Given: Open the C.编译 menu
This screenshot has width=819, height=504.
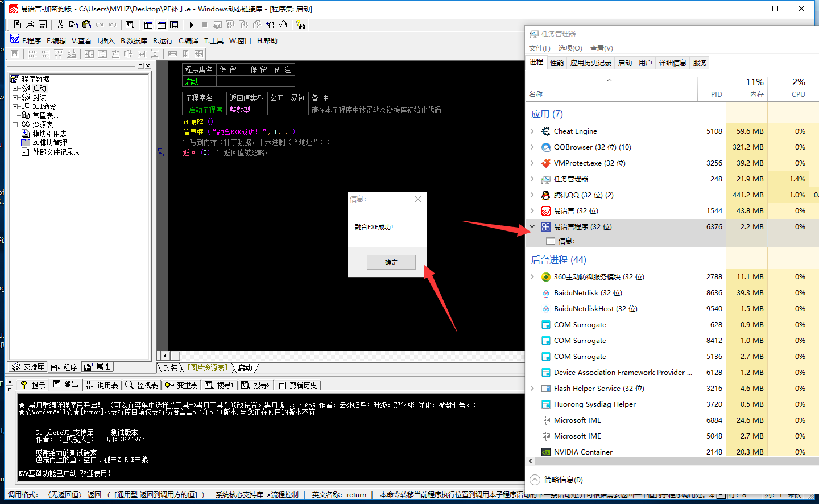Looking at the screenshot, I should coord(188,41).
